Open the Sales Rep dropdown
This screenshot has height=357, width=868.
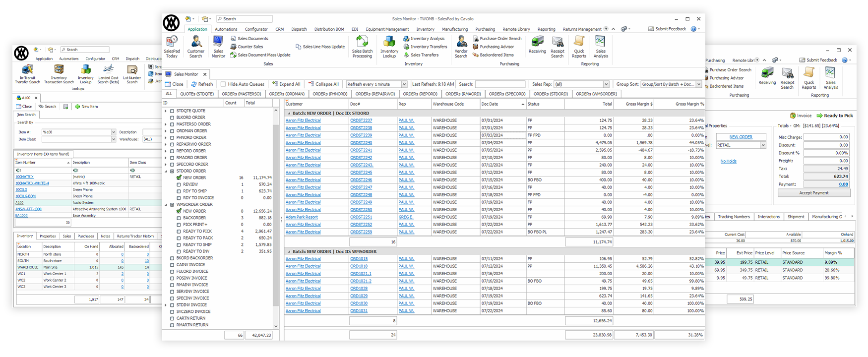tap(606, 84)
